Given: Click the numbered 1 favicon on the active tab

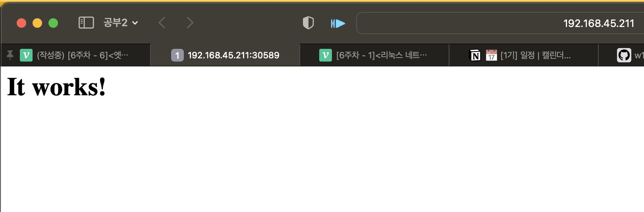Looking at the screenshot, I should click(x=177, y=55).
